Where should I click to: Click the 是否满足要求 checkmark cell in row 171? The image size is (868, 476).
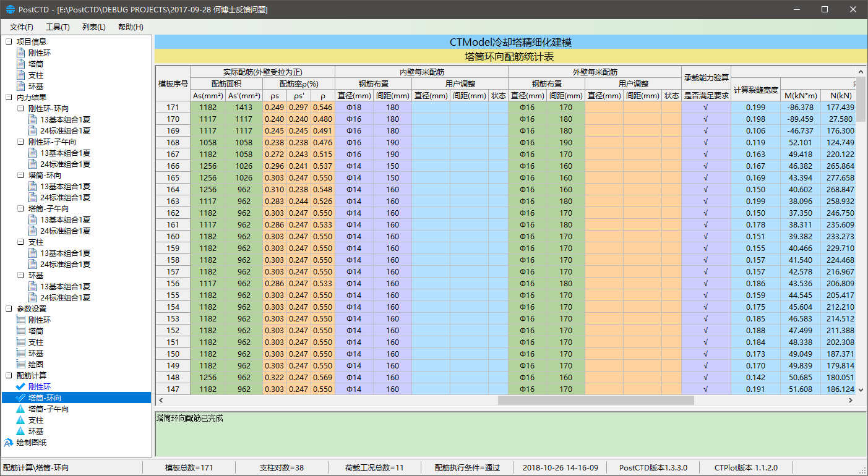click(x=706, y=108)
